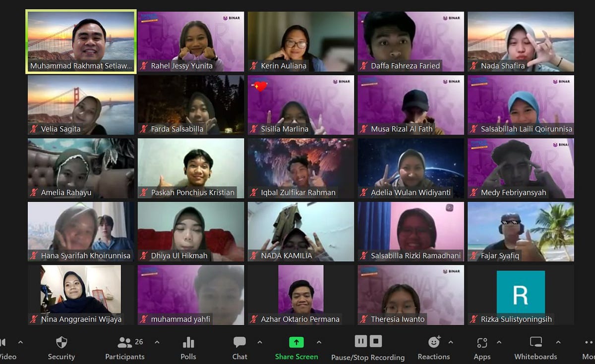Click the muted mic indicator on Rahel Jessy Yunita
Image resolution: width=595 pixels, height=364 pixels.
[144, 65]
